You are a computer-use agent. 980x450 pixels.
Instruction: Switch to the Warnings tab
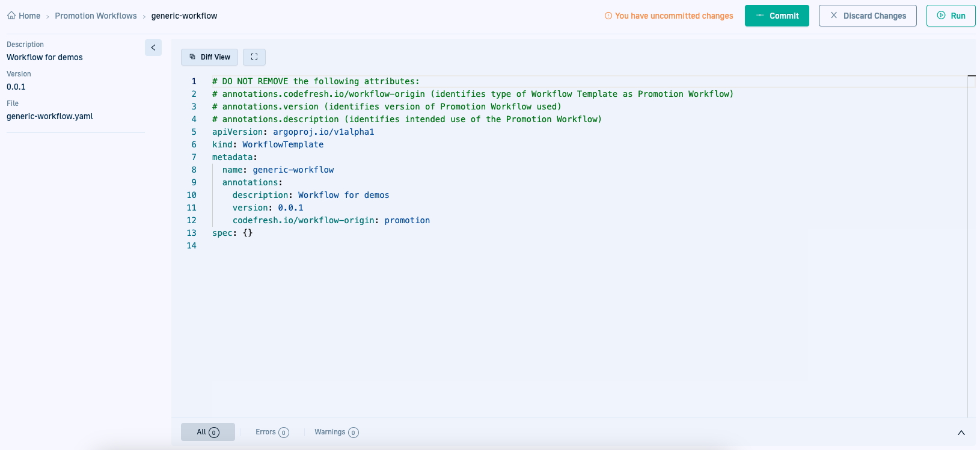(x=336, y=432)
